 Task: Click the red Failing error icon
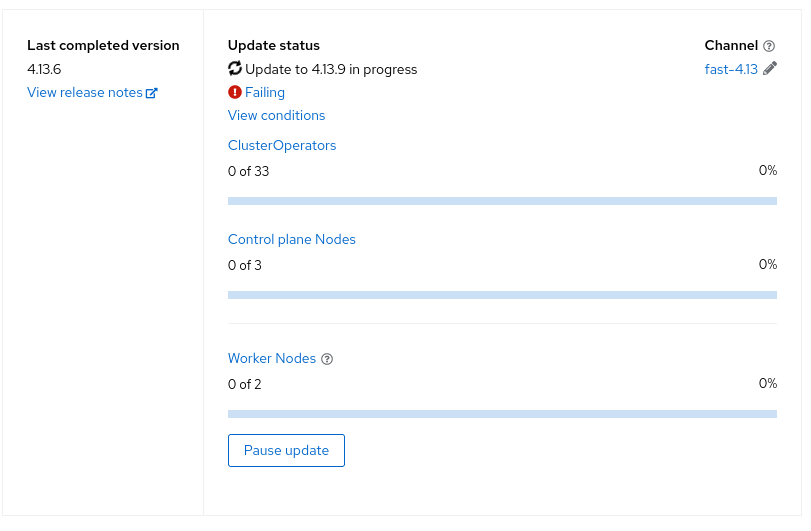coord(235,92)
